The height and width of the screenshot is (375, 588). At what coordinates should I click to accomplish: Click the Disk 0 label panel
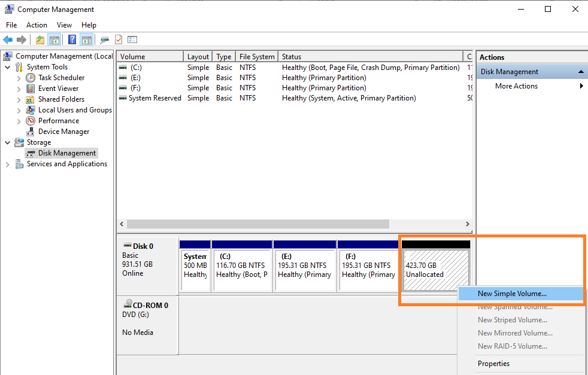point(147,266)
